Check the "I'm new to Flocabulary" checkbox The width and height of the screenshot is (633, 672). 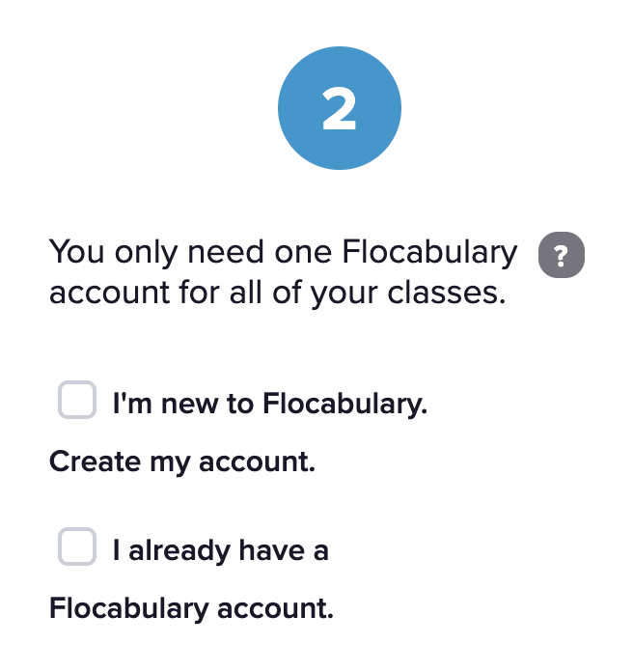pos(77,400)
